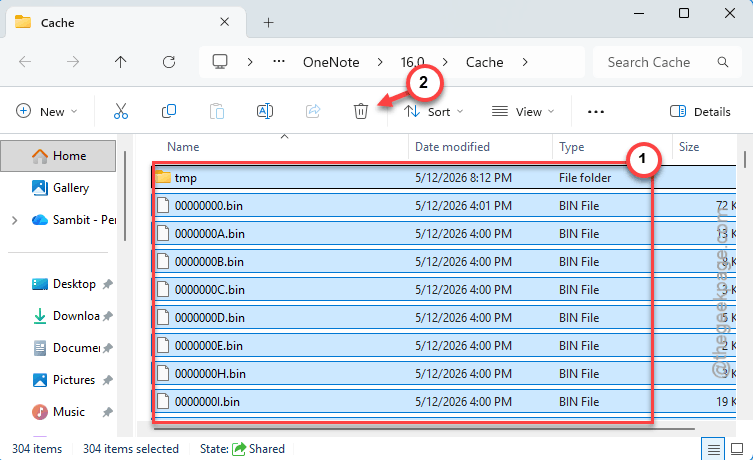The height and width of the screenshot is (460, 753).
Task: Click the 304 items selected status text
Action: [x=131, y=449]
